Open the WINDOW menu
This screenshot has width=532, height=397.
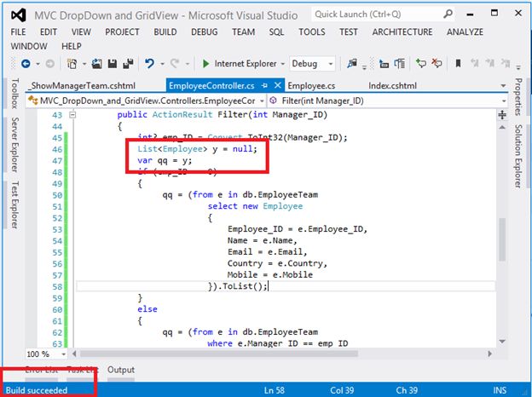29,47
